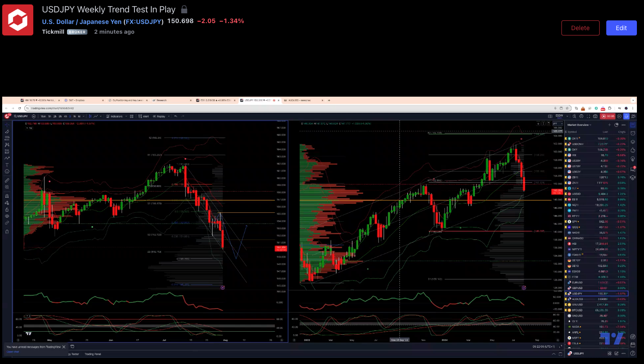Click the Delete button
This screenshot has height=364, width=644.
tap(580, 28)
